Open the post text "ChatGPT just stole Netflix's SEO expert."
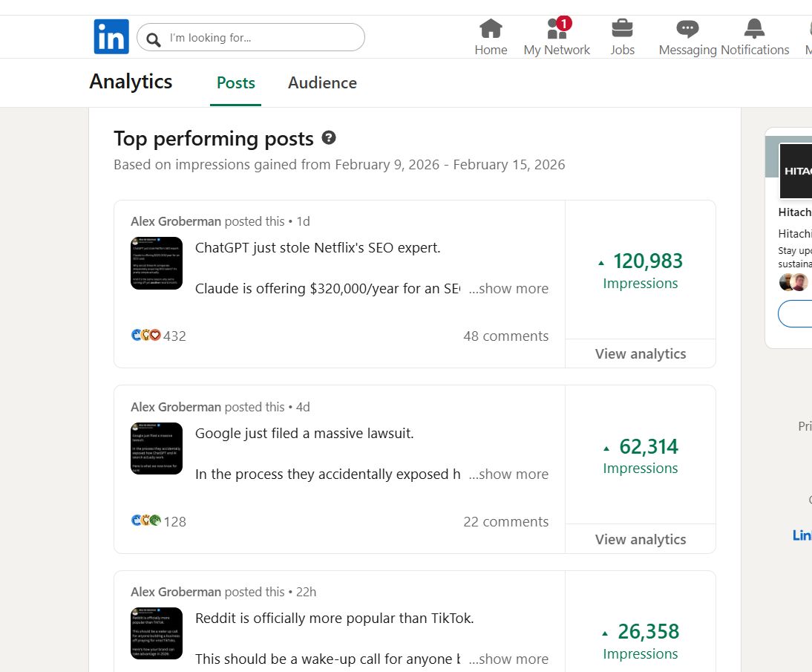The width and height of the screenshot is (812, 672). click(x=318, y=248)
